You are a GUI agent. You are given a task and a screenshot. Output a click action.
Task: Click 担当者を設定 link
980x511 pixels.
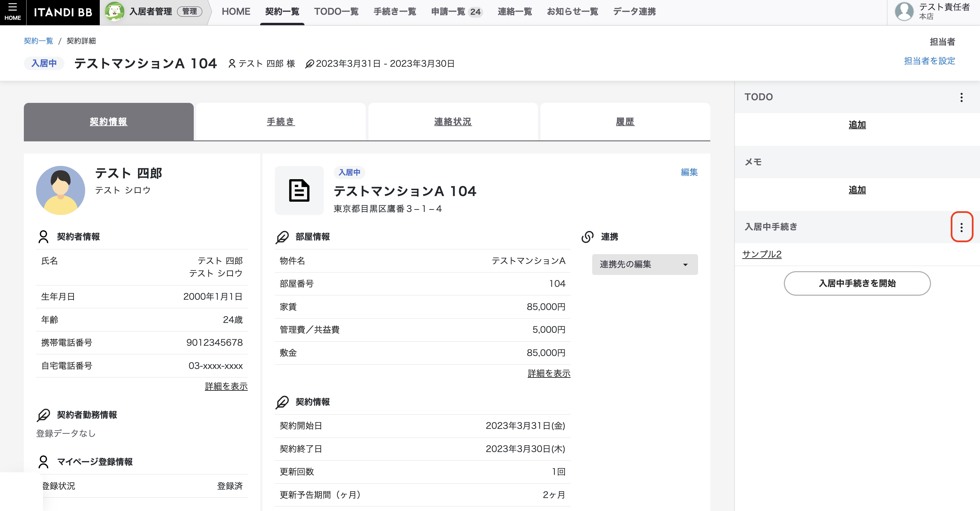point(929,61)
